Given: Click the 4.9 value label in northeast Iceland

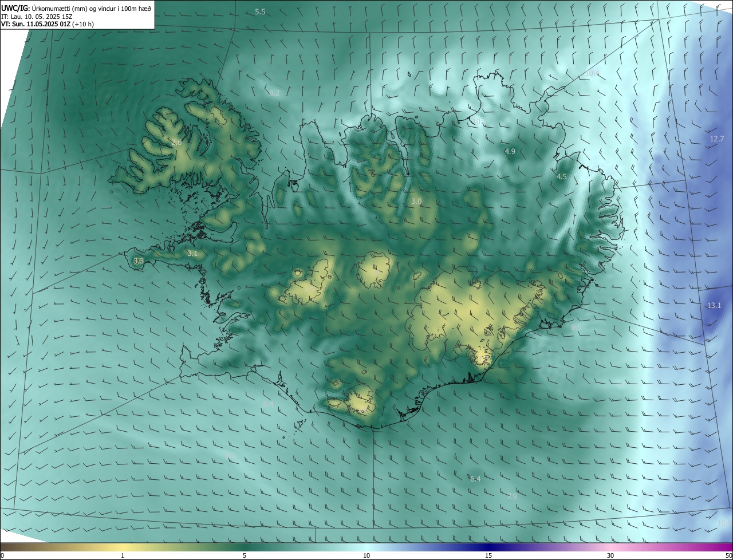Looking at the screenshot, I should pyautogui.click(x=510, y=151).
